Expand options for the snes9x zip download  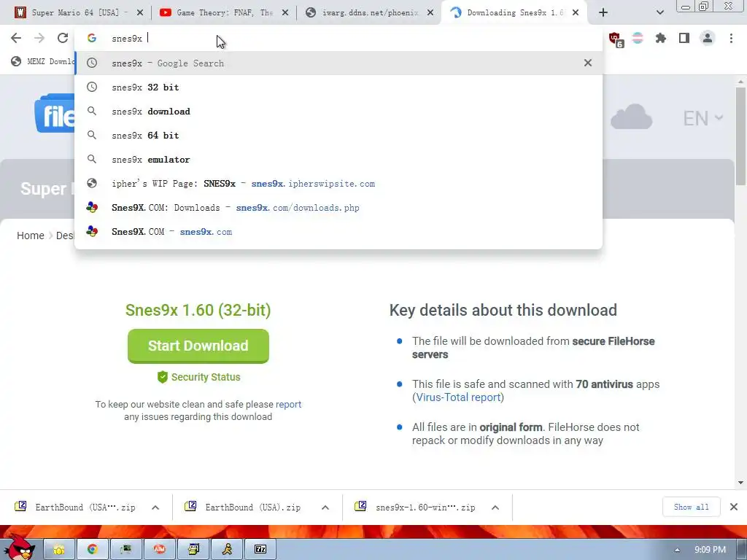coord(495,507)
